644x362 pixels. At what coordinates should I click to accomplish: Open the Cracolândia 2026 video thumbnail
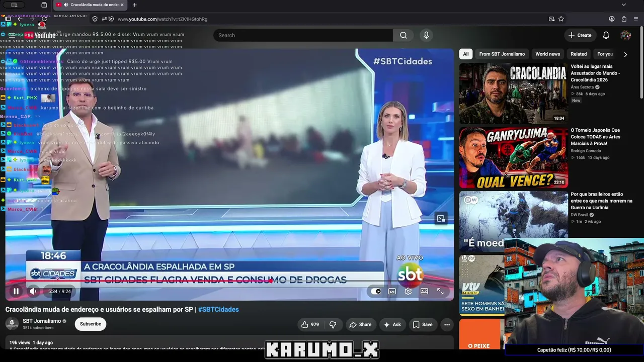[x=513, y=94]
